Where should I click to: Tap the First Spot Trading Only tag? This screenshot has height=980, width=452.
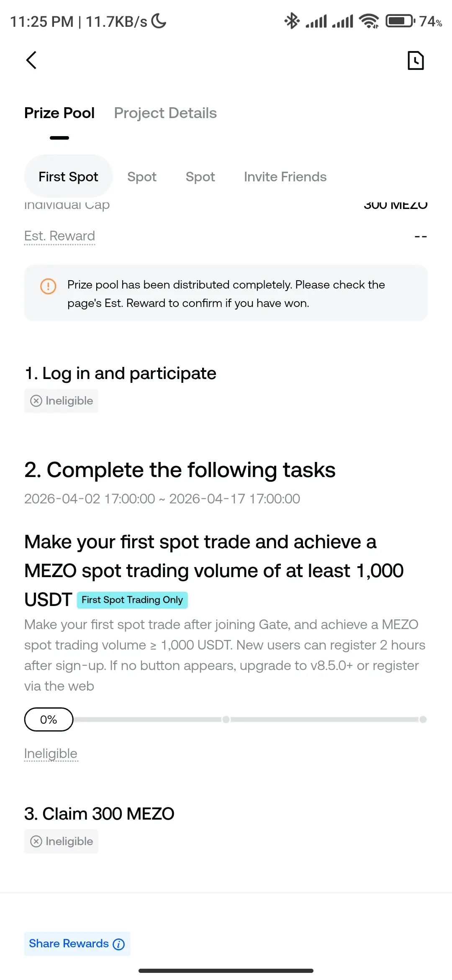click(132, 600)
